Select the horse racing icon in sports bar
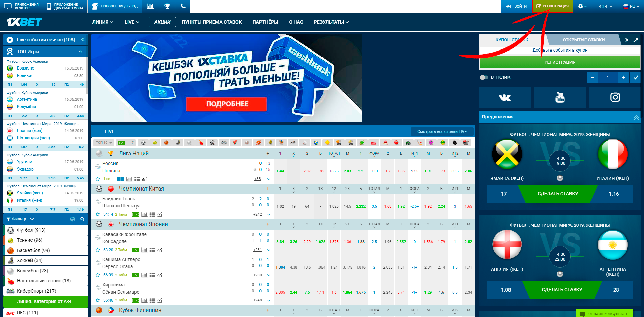 [281, 142]
